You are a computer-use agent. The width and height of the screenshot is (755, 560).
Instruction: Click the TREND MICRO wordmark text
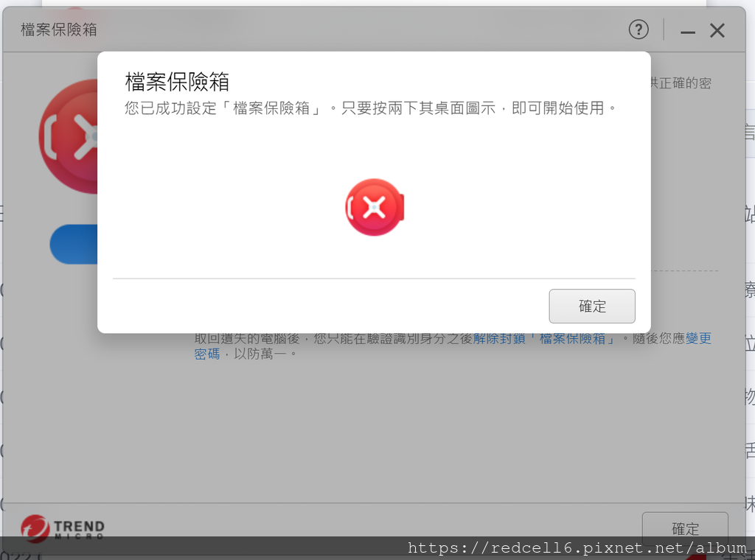tap(79, 529)
